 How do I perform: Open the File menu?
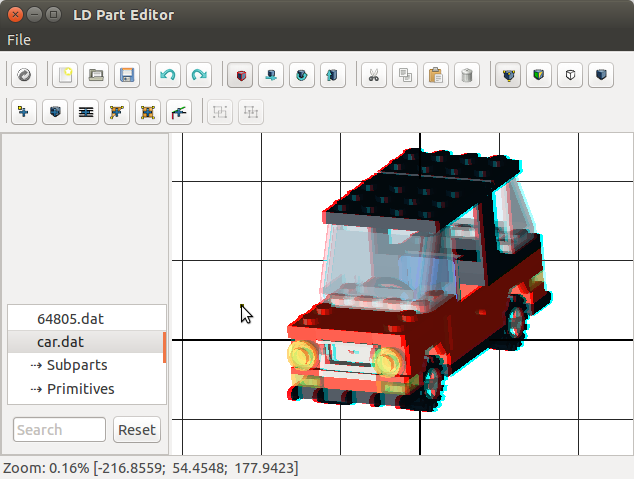(19, 40)
